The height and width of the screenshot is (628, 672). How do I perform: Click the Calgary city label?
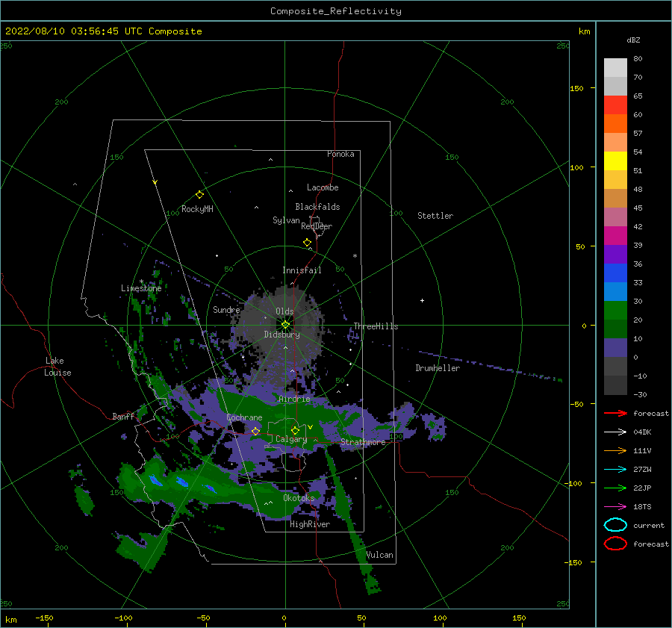291,439
